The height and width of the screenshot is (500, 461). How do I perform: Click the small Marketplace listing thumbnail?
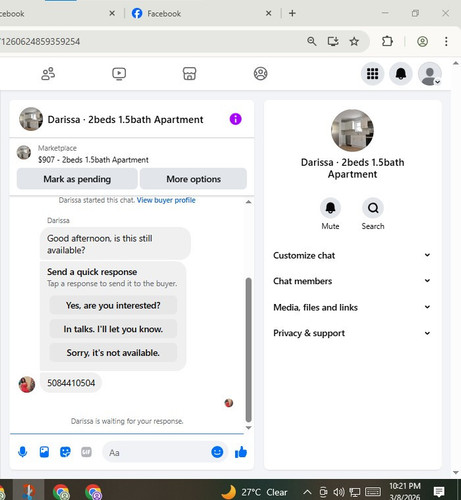24,153
